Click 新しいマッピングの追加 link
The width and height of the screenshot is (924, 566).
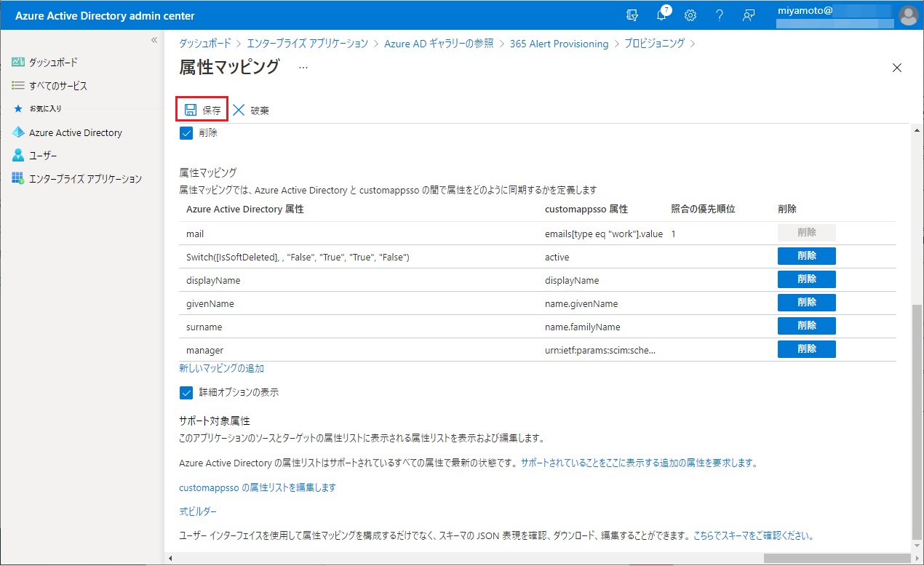click(x=221, y=369)
